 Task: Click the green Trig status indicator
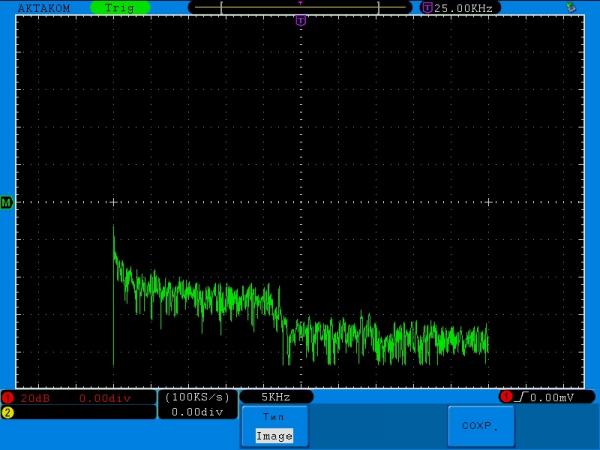pyautogui.click(x=120, y=8)
